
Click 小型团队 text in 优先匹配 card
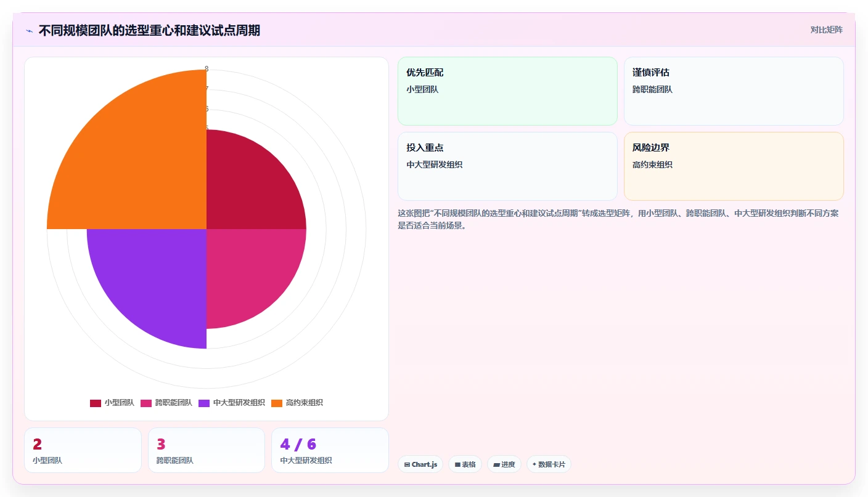[x=422, y=89]
